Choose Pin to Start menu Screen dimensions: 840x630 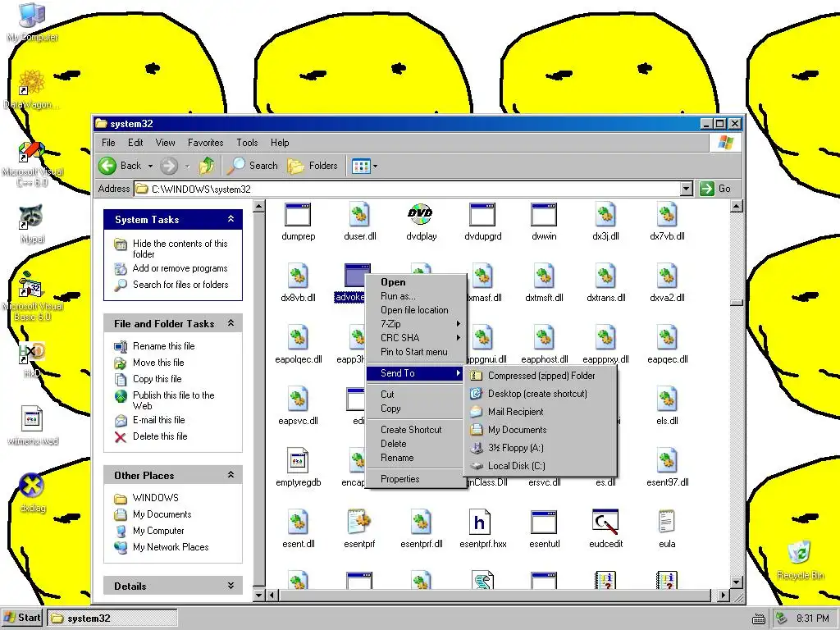click(x=416, y=351)
